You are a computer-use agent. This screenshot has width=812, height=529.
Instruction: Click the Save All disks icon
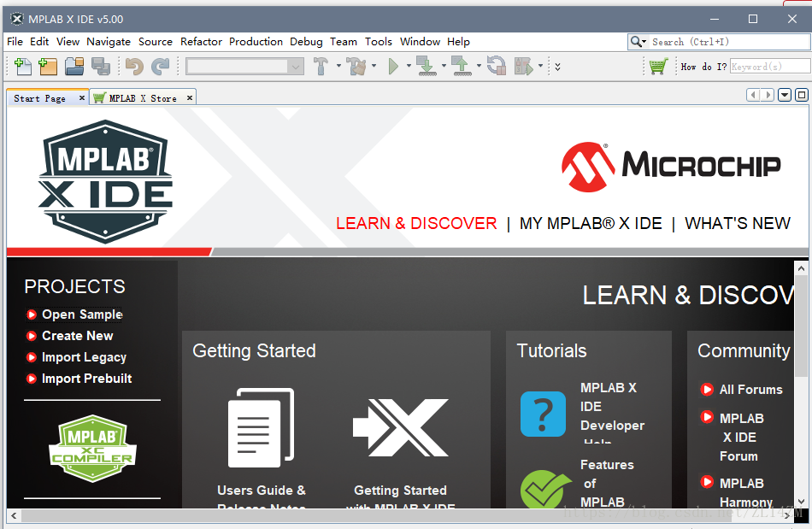(x=101, y=67)
